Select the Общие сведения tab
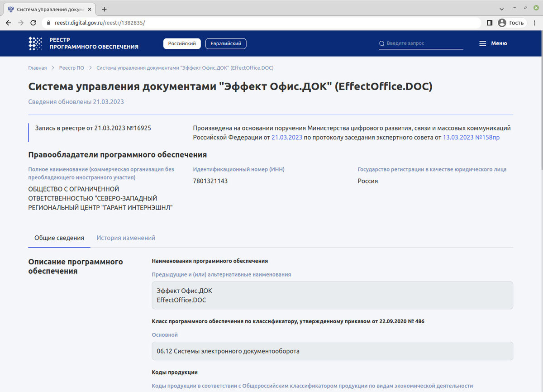 59,238
